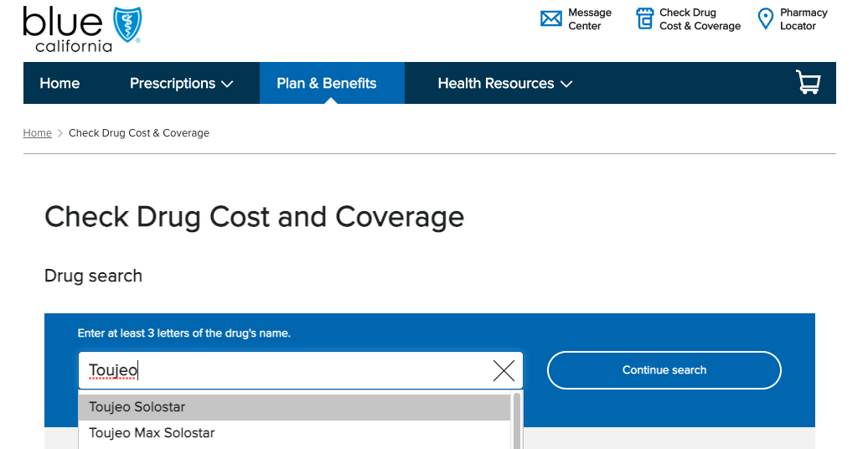The height and width of the screenshot is (449, 868).
Task: Click the Check Drug Cost pill bottle icon
Action: point(644,18)
